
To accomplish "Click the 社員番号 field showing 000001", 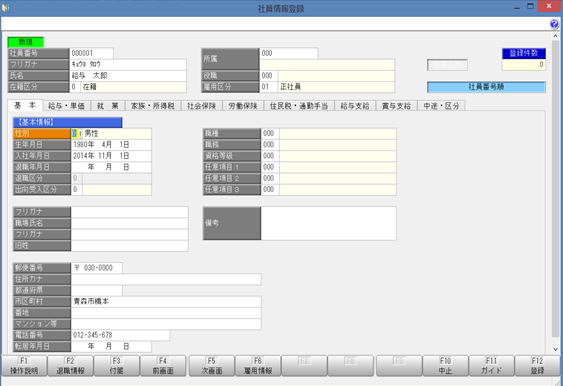I will pos(92,53).
